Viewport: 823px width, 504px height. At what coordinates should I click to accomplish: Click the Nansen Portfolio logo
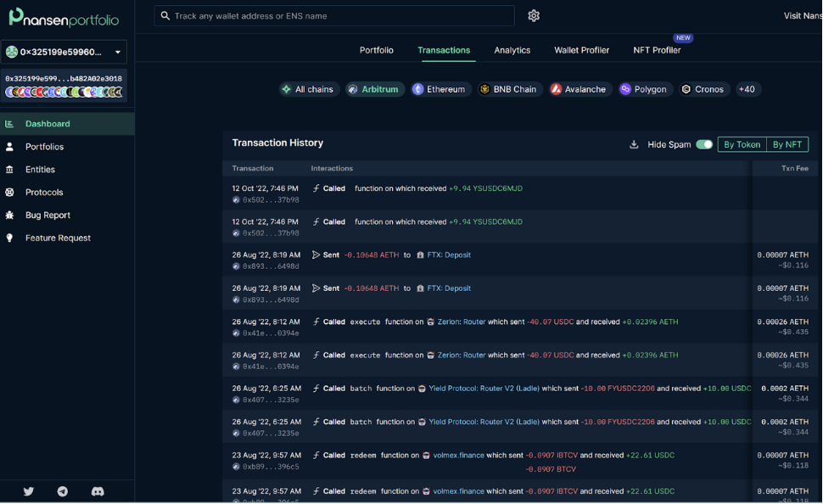click(64, 18)
